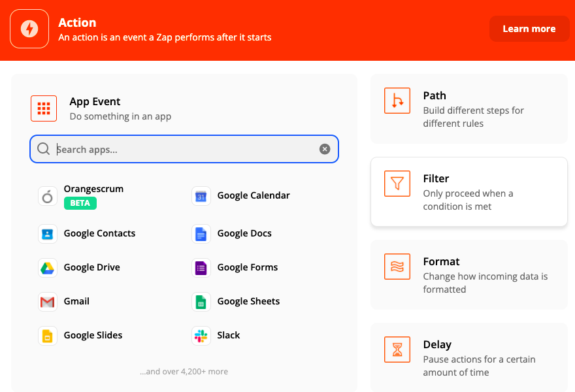Click 'Build different steps for different rules'
This screenshot has width=575, height=392.
[x=474, y=117]
